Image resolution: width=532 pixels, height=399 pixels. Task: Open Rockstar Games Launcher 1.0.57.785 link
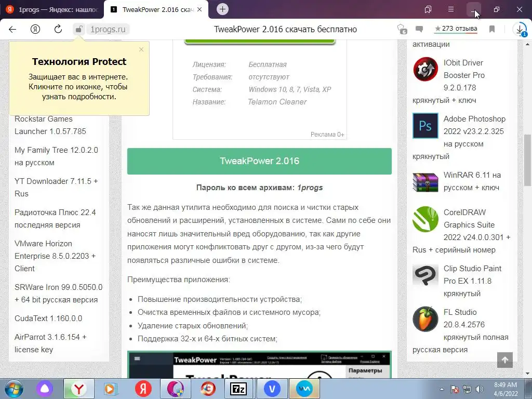point(50,125)
